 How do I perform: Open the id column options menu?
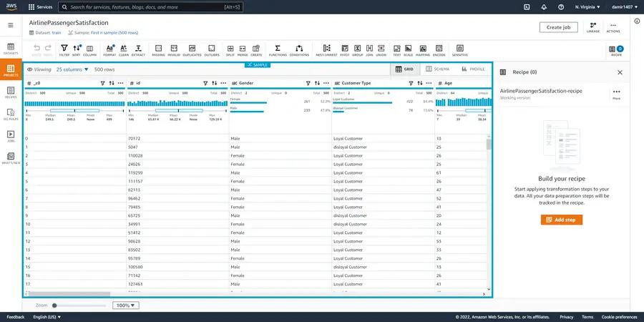[x=223, y=83]
